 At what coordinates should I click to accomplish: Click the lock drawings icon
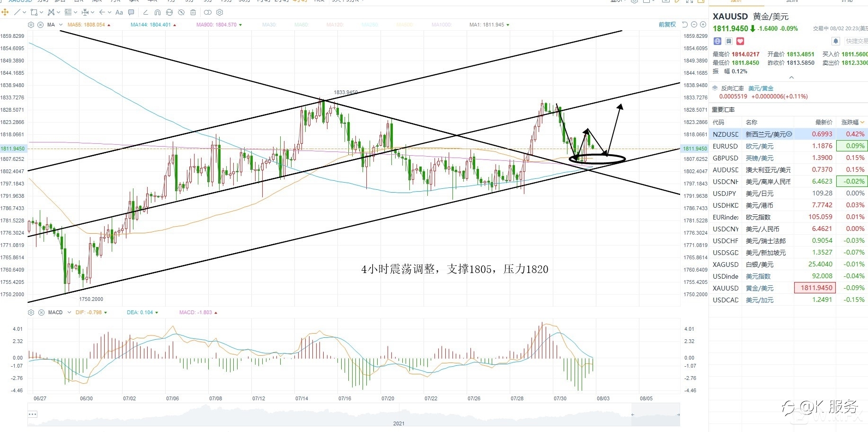coord(169,12)
